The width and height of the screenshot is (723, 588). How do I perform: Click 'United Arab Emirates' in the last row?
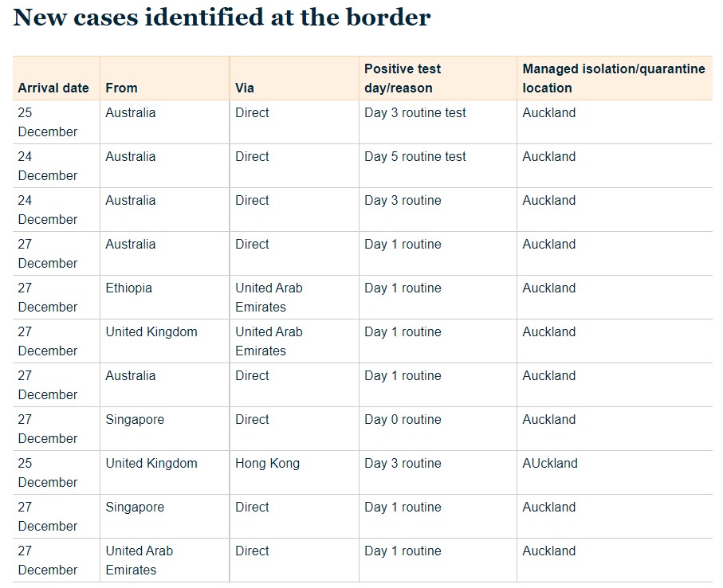click(139, 560)
